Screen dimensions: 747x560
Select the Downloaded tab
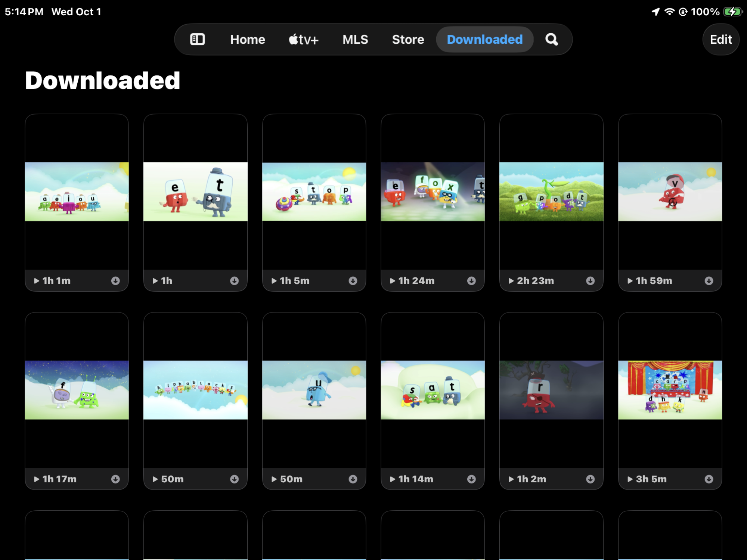(484, 39)
